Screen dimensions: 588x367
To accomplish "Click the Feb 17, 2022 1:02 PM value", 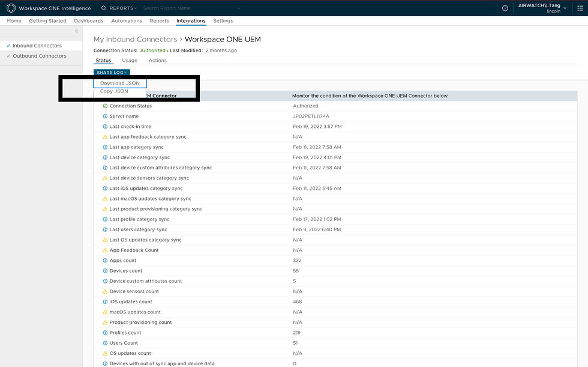I will [317, 219].
